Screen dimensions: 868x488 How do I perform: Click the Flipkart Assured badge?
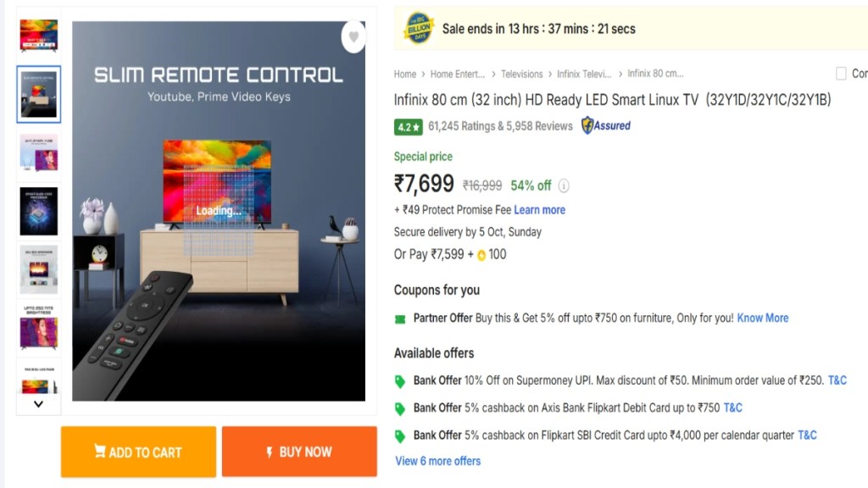[x=605, y=126]
